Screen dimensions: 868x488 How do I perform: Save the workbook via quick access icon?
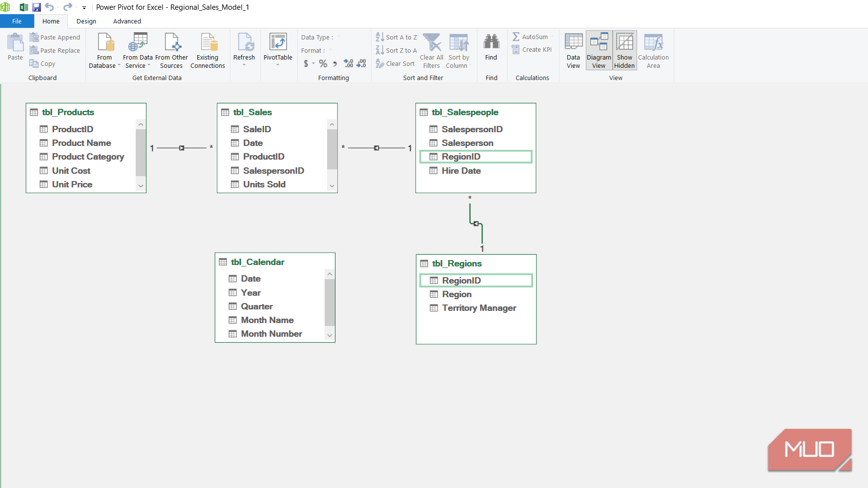click(37, 7)
